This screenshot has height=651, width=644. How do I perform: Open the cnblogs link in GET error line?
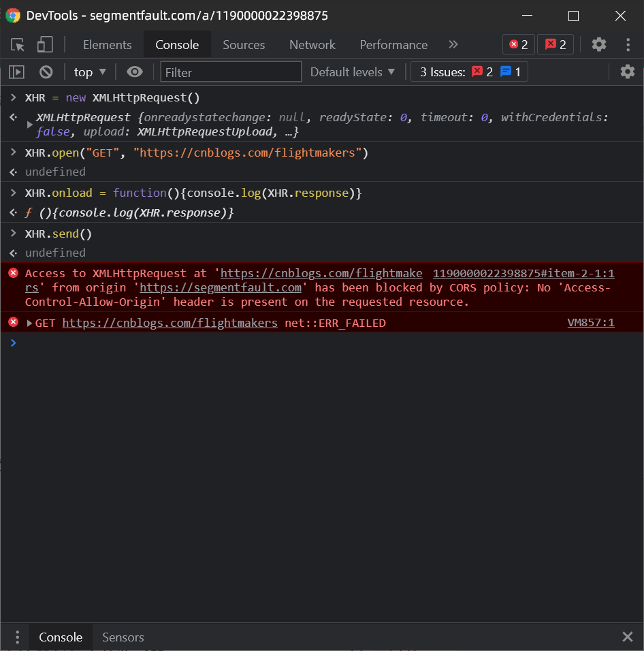[x=170, y=323]
